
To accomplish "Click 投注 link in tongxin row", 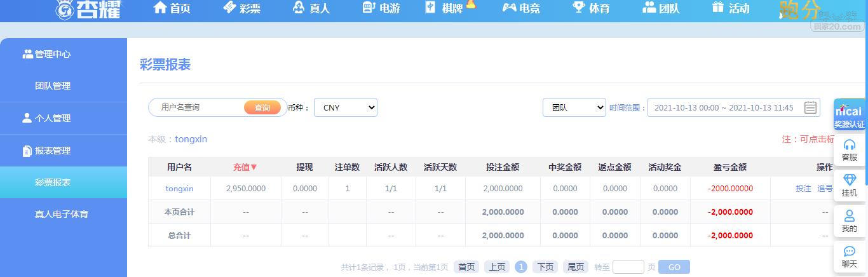I will click(x=803, y=189).
